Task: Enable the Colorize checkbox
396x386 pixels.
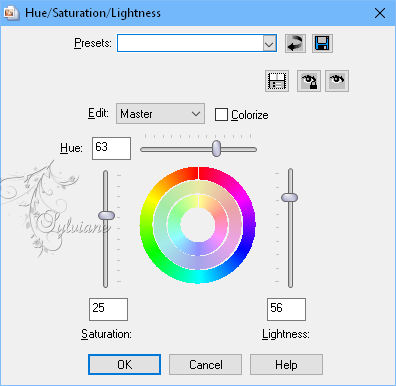Action: (221, 114)
